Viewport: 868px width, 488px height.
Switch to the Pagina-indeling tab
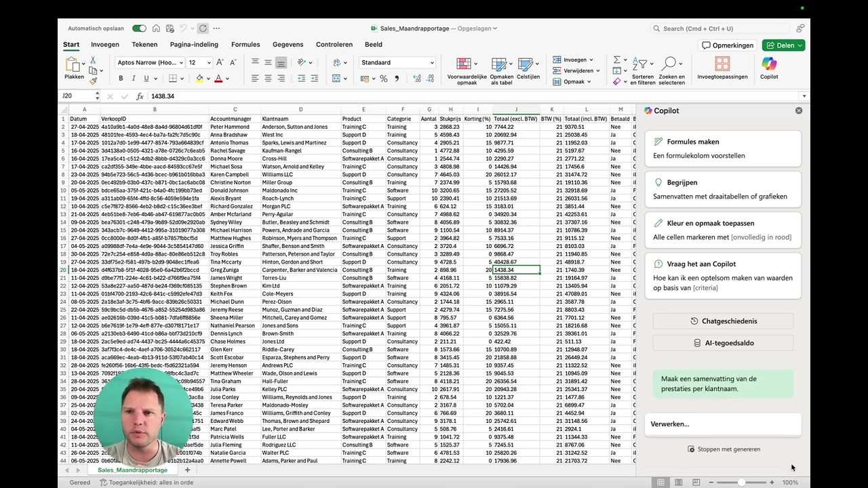194,45
